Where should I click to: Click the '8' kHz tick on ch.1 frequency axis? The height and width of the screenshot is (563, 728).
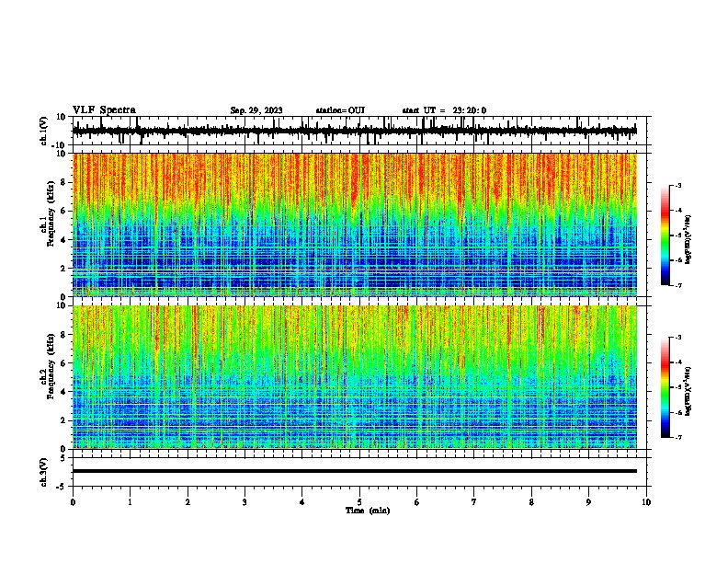pyautogui.click(x=63, y=182)
